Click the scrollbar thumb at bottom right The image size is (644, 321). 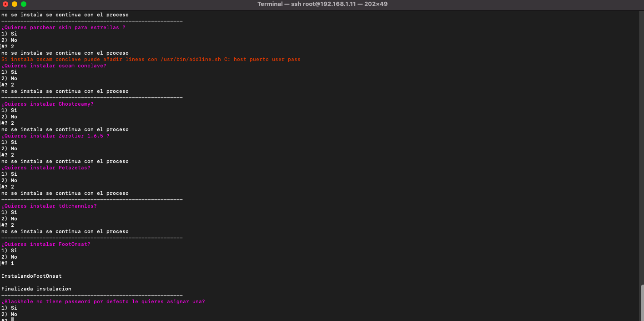coord(641,302)
